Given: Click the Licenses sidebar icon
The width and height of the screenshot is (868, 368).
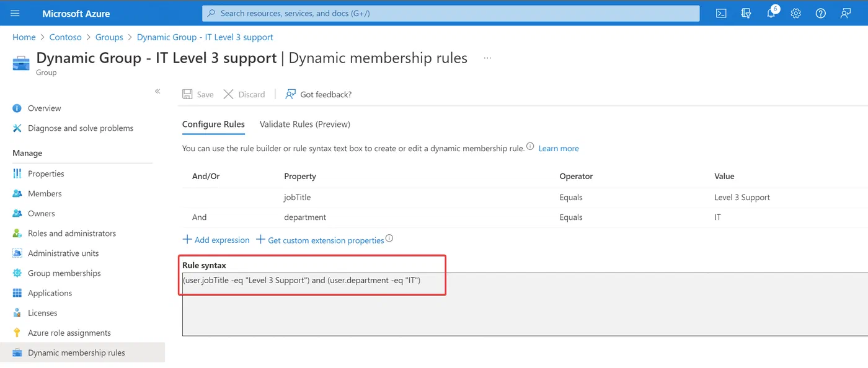Looking at the screenshot, I should (x=17, y=313).
